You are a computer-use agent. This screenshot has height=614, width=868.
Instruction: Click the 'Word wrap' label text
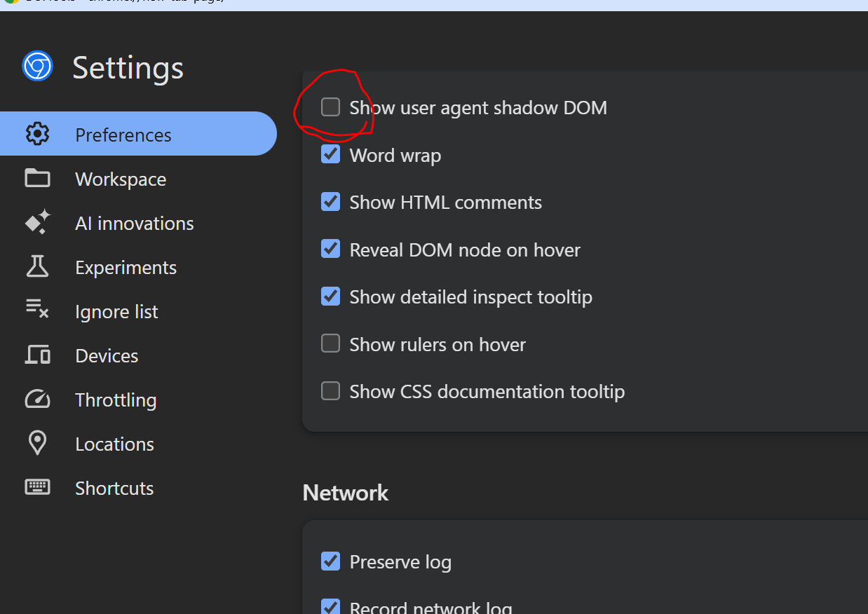395,156
